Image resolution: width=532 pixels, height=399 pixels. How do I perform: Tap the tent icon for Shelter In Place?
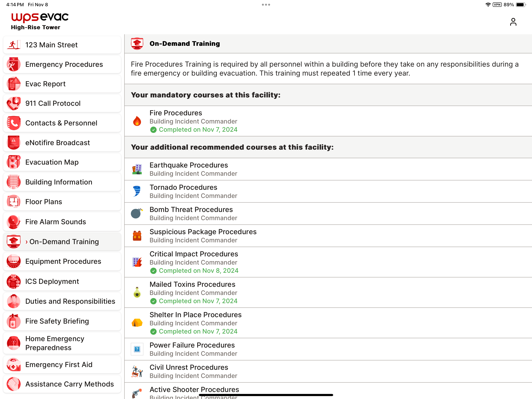137,323
